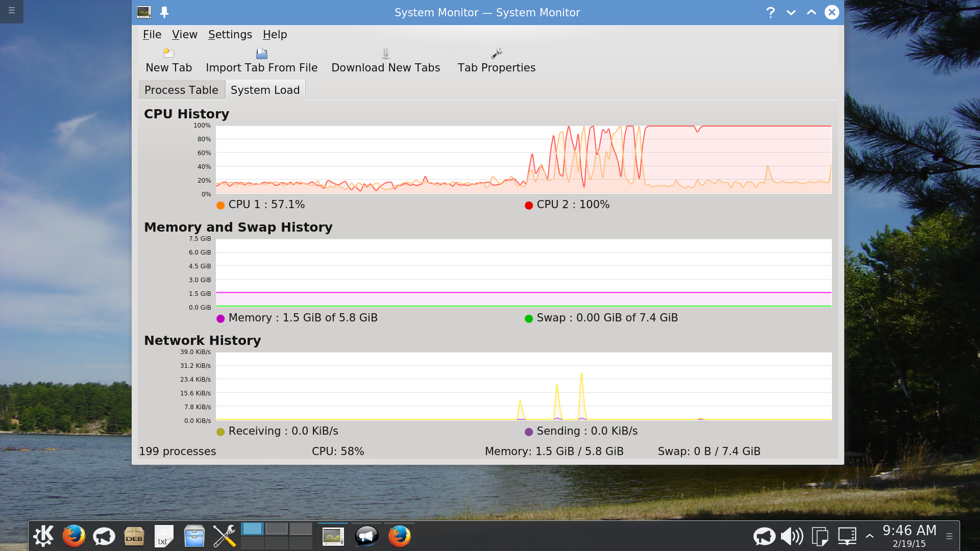Open the View menu

point(184,34)
